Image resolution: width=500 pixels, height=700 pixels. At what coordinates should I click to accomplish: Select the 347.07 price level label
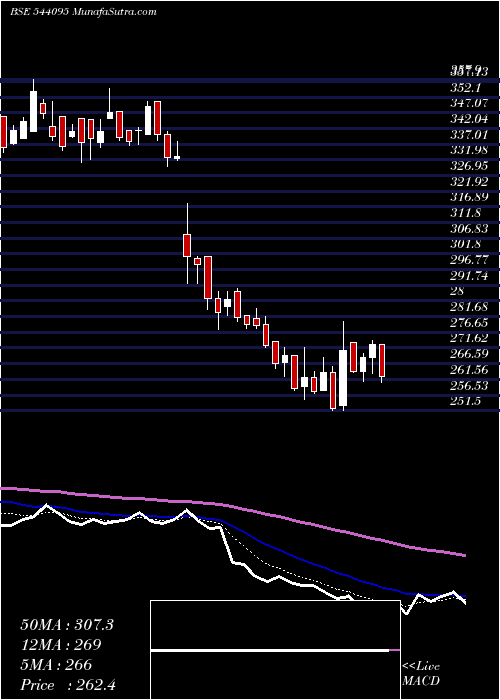point(469,104)
